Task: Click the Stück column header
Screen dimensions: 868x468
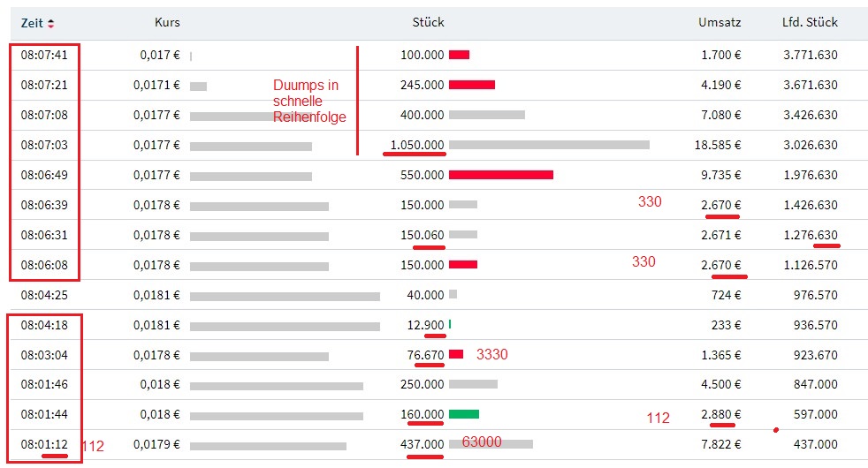Action: pyautogui.click(x=428, y=23)
